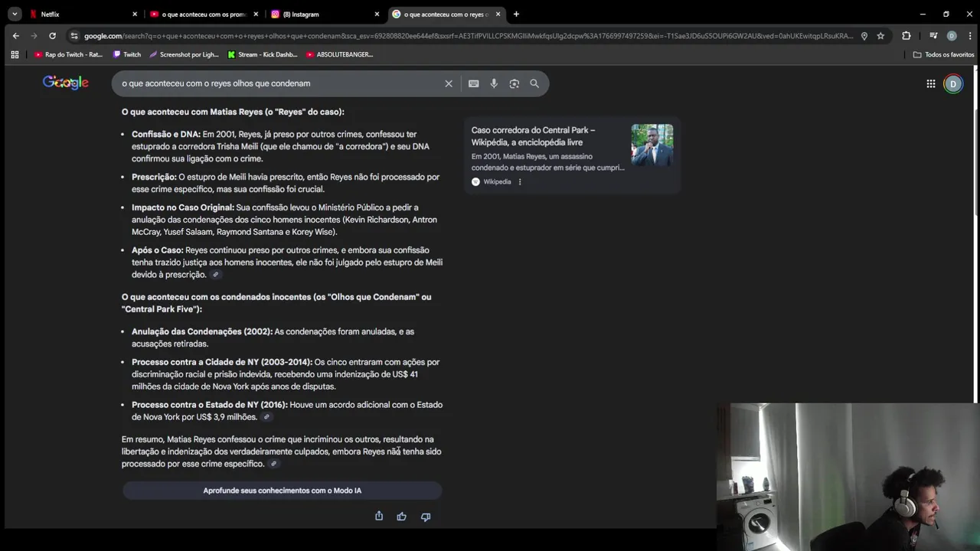View site information icon in address bar

[x=73, y=36]
